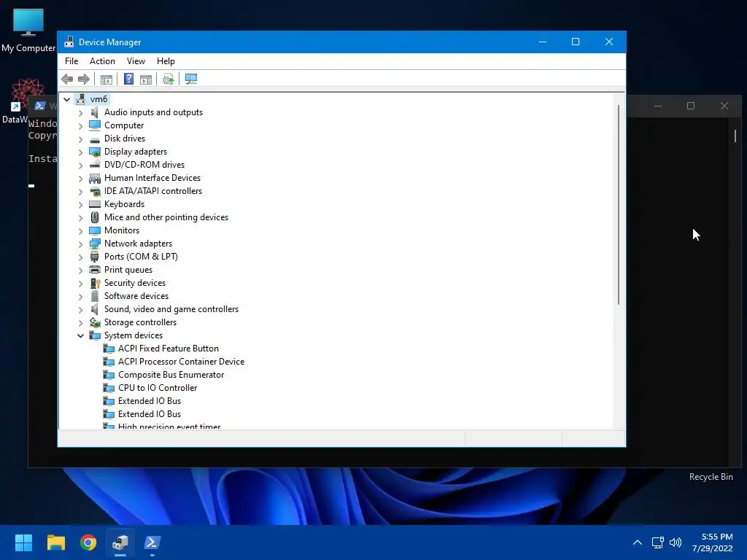The width and height of the screenshot is (747, 560).
Task: Click the Human Interface Devices icon
Action: (95, 178)
